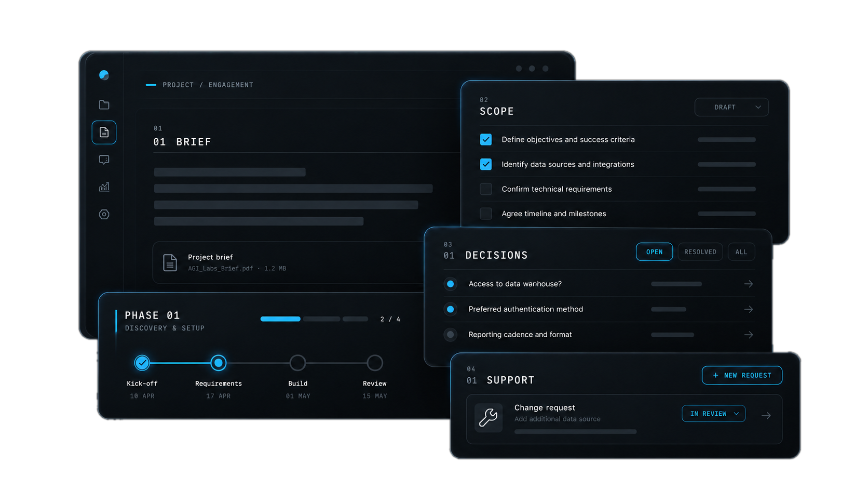Select the Kick-off timeline milestone
Viewport: 868px width, 489px height.
(142, 363)
